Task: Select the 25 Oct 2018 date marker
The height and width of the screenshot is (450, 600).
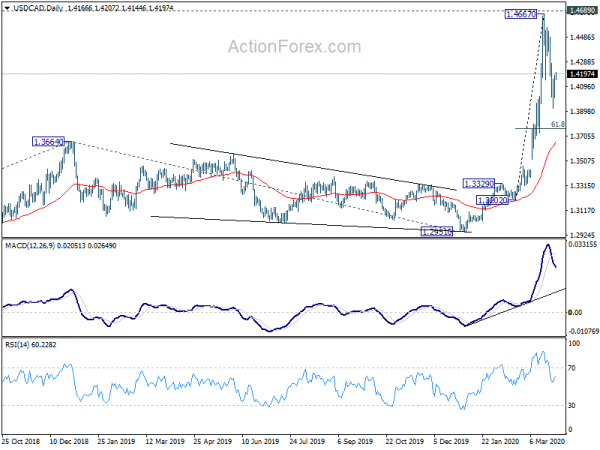Action: (21, 441)
